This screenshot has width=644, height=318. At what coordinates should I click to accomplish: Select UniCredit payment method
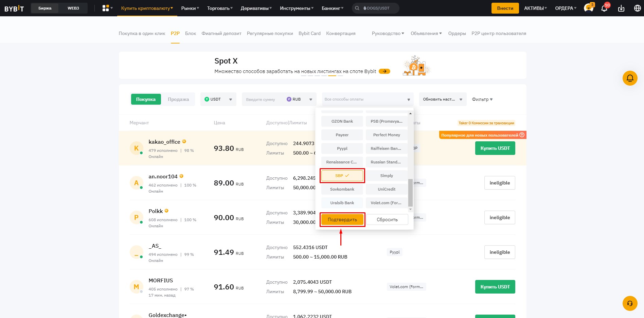[387, 189]
